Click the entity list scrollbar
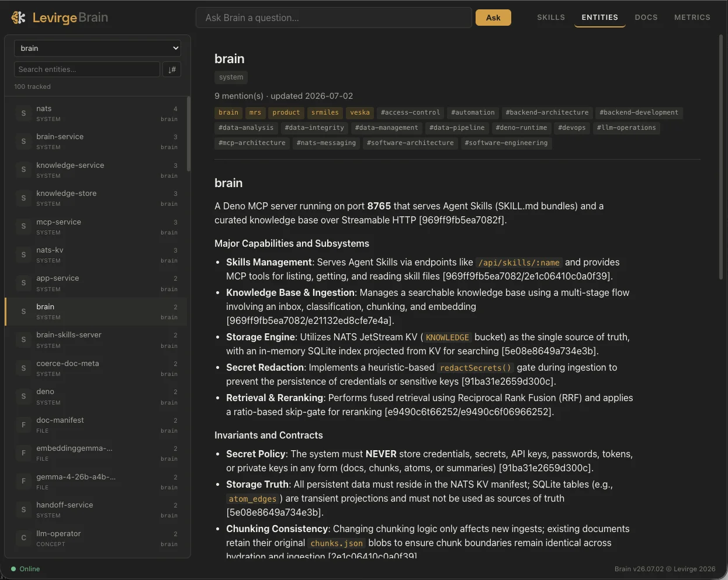The width and height of the screenshot is (728, 580). tap(189, 134)
